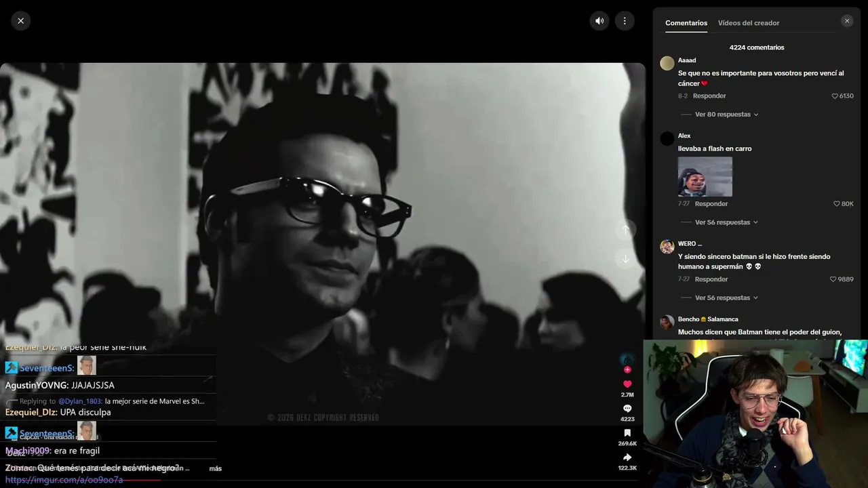This screenshot has width=868, height=488.
Task: Open Alex's black profile avatar
Action: (x=667, y=138)
